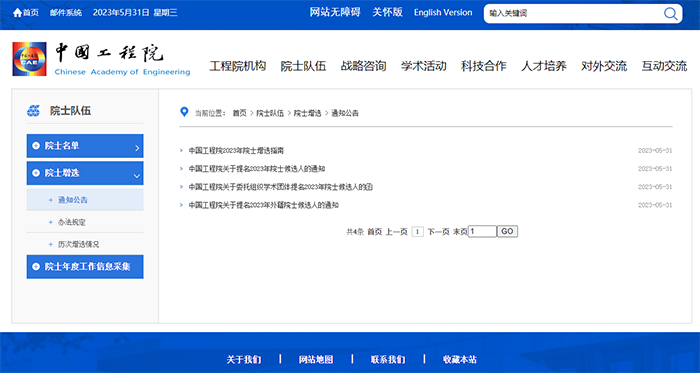Open the 互动交流 menu
This screenshot has height=373, width=700.
click(664, 66)
